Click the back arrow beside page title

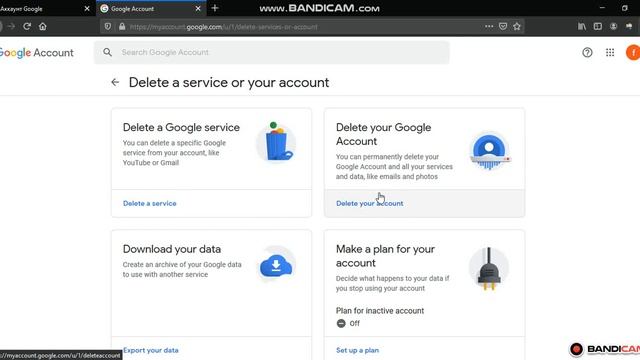point(115,82)
